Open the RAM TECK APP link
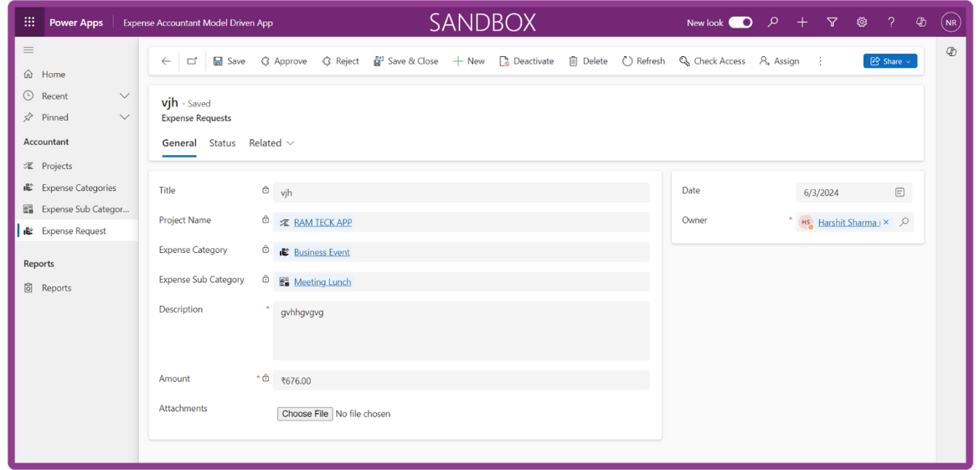The width and height of the screenshot is (980, 470). 323,223
